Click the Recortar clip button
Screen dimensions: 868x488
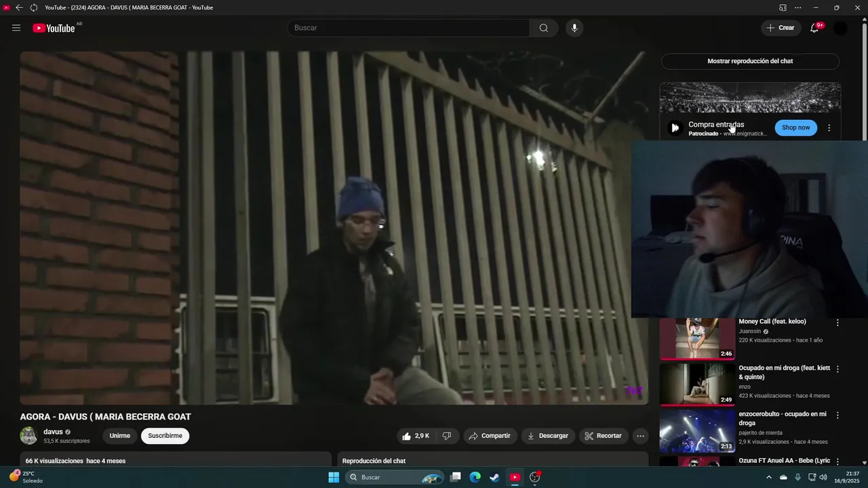603,436
